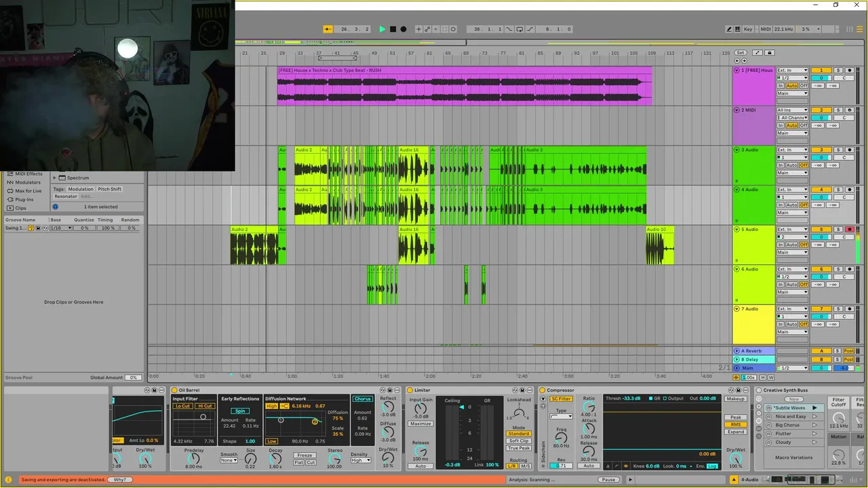The width and height of the screenshot is (868, 488).
Task: Toggle MIDI Arrangement Overdub plus icon
Action: pos(419,29)
